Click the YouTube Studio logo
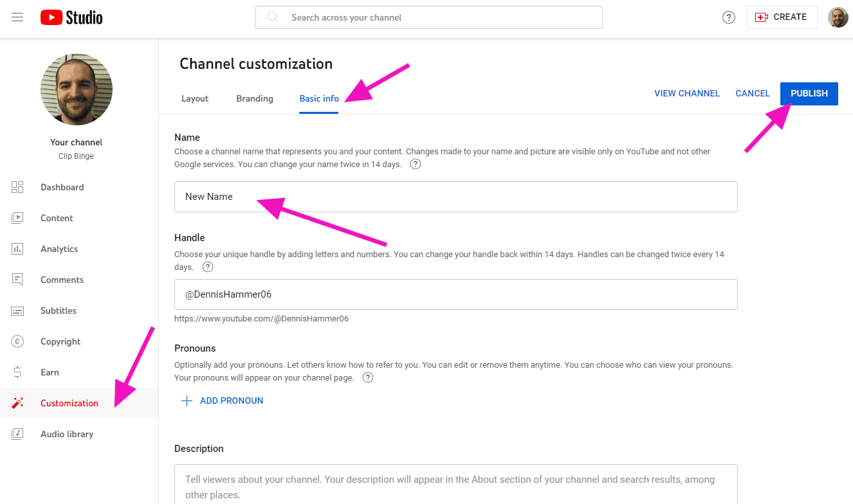 (x=71, y=17)
